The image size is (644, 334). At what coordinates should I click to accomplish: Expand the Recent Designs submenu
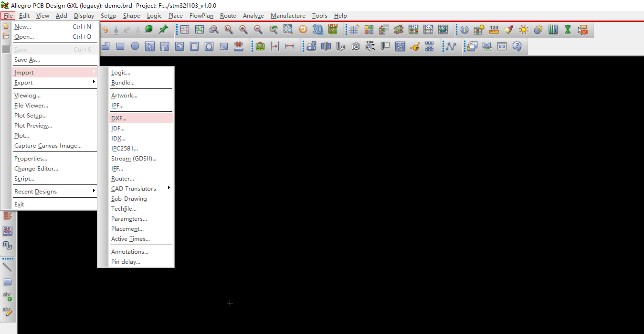click(x=54, y=192)
